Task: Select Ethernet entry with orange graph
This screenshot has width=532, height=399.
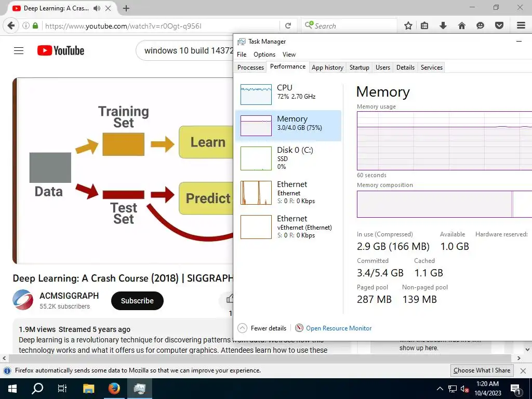Action: [288, 192]
